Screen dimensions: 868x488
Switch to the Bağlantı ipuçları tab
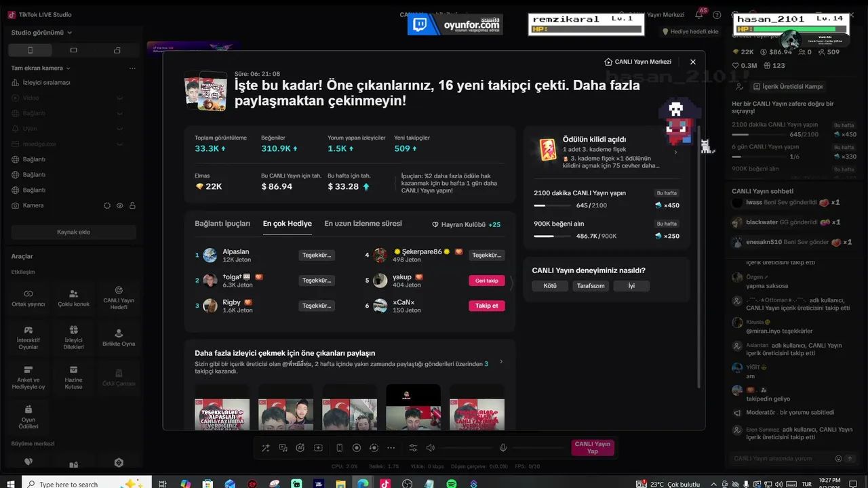222,224
